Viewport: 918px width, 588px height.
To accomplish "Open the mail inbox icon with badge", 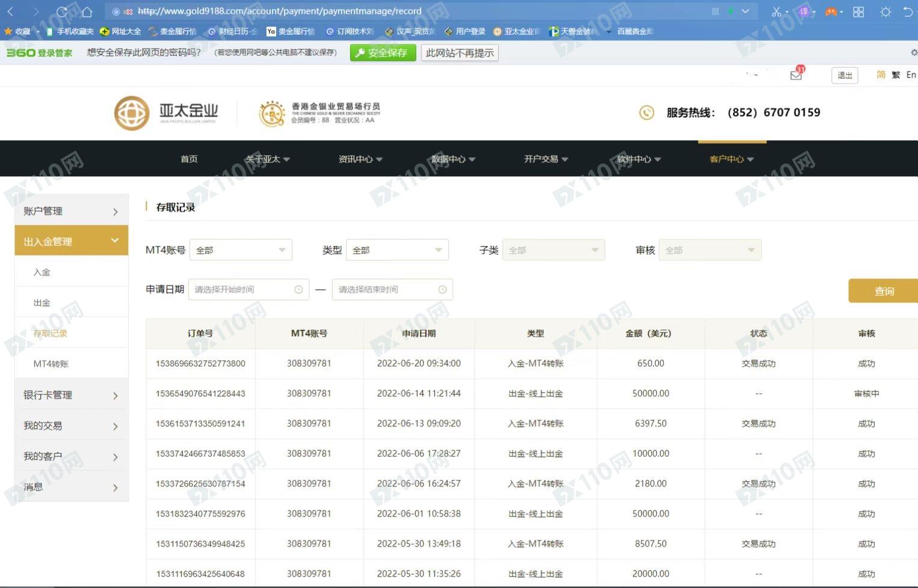I will pos(796,75).
